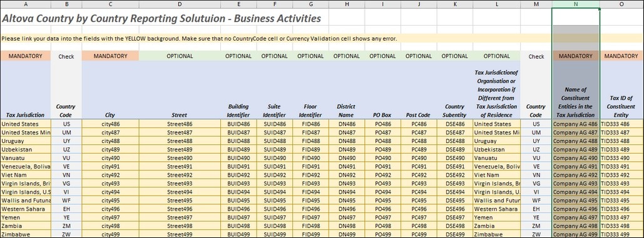Click the MANDATORY label above City column
Screen dimensions: 644x238
(110, 56)
